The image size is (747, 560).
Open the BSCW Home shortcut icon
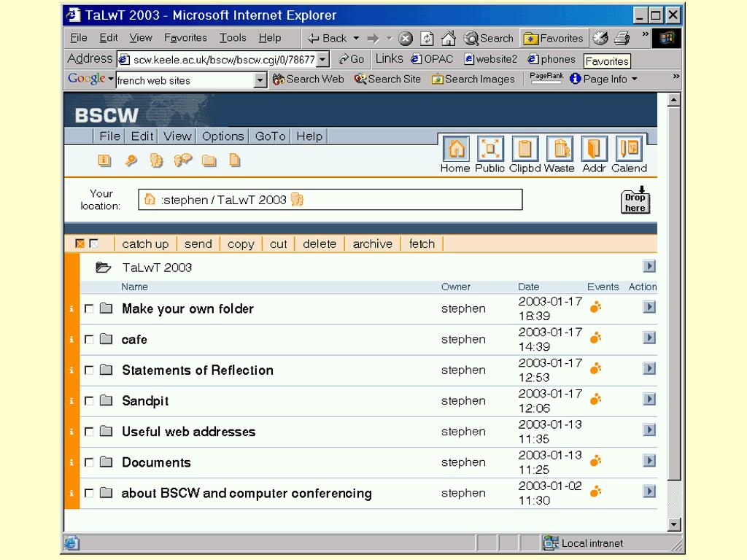[x=456, y=149]
